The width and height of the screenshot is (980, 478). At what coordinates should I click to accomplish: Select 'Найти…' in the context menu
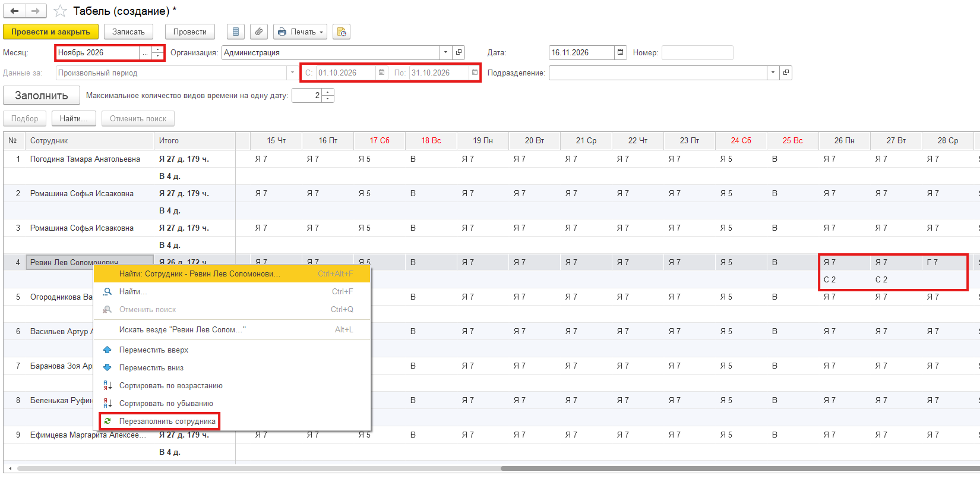[x=232, y=292]
